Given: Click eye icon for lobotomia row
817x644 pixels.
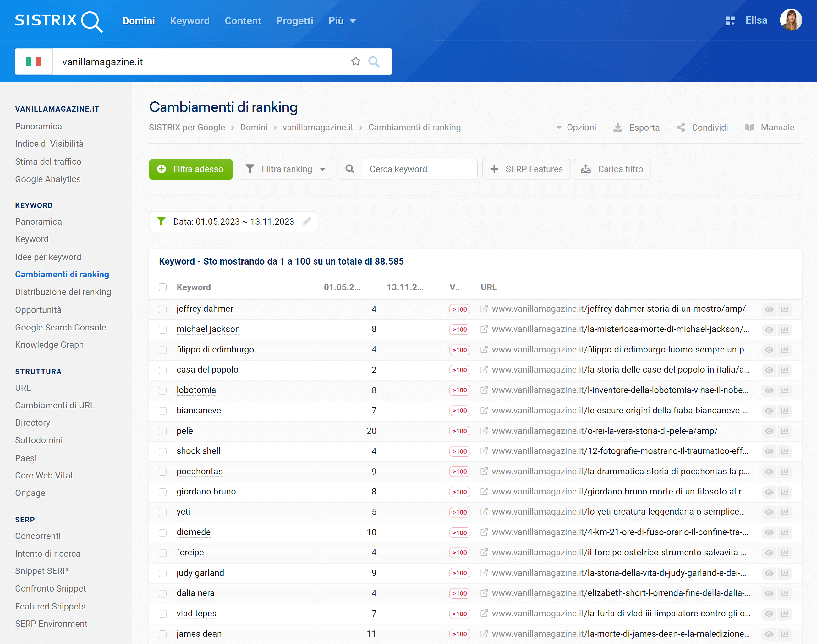Looking at the screenshot, I should pos(769,390).
